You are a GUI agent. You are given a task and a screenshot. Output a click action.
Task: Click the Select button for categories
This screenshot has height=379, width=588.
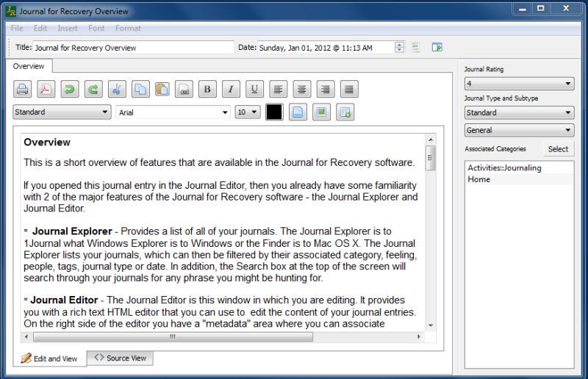pyautogui.click(x=558, y=149)
